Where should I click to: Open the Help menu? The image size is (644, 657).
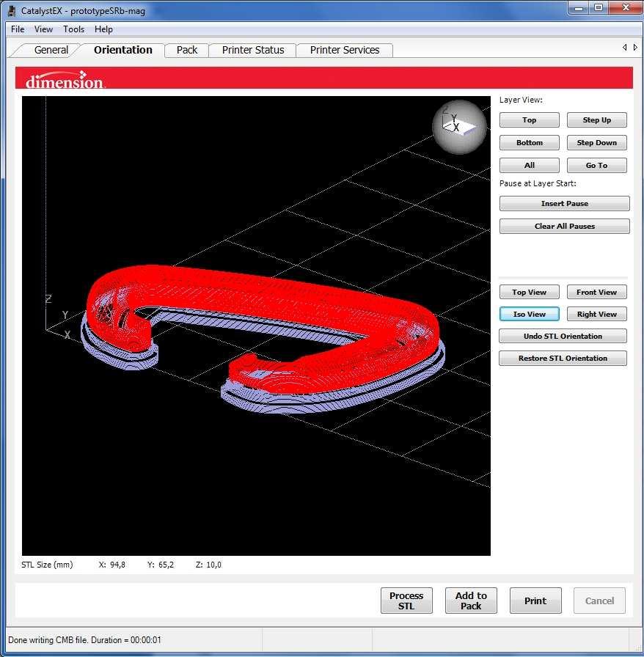tap(103, 29)
